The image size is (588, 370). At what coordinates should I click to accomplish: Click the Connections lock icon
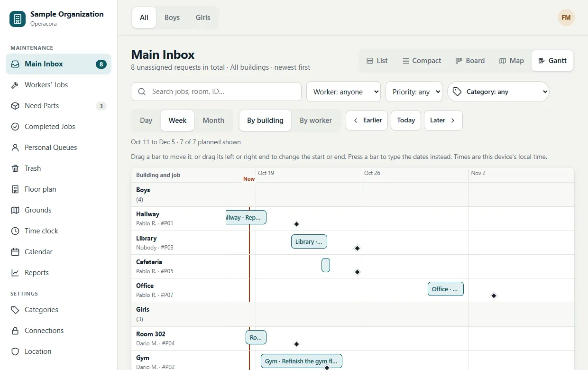point(15,331)
